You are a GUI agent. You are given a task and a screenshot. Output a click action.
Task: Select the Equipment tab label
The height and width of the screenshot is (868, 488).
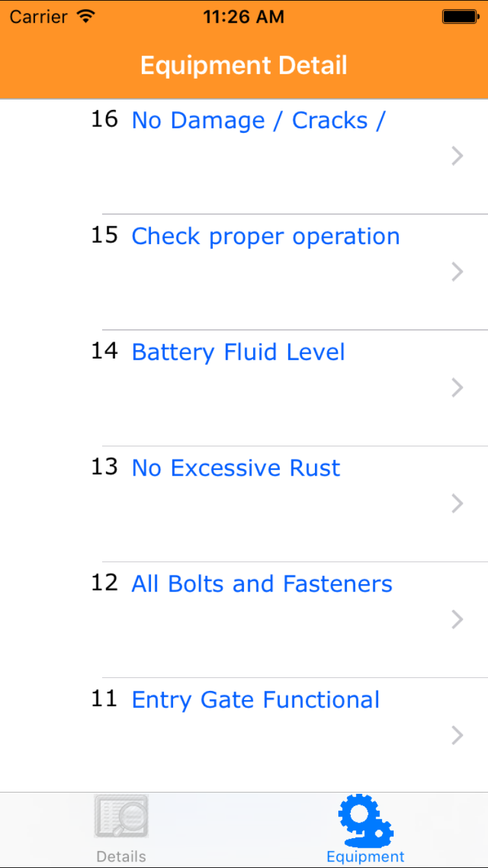click(365, 856)
